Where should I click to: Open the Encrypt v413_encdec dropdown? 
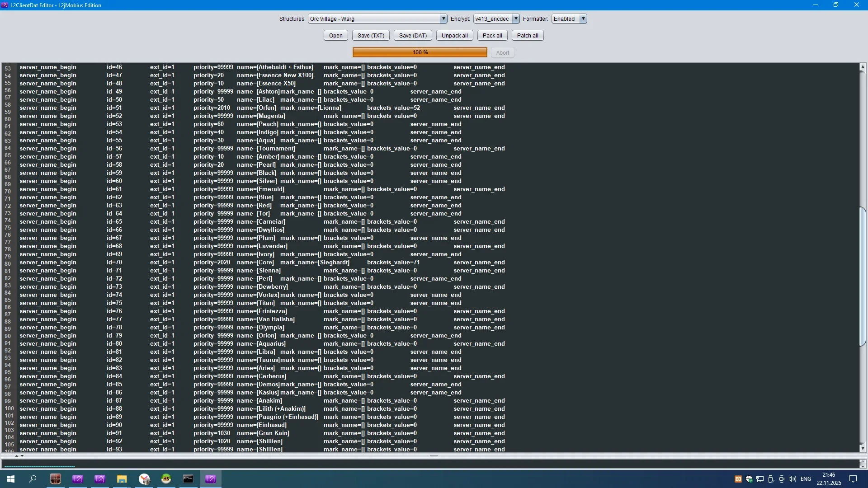[x=515, y=19]
